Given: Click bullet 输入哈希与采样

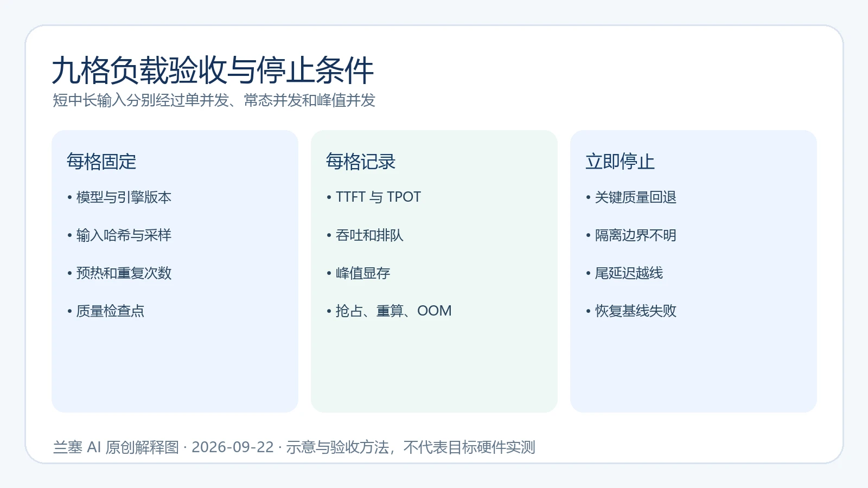Looking at the screenshot, I should pyautogui.click(x=119, y=235).
